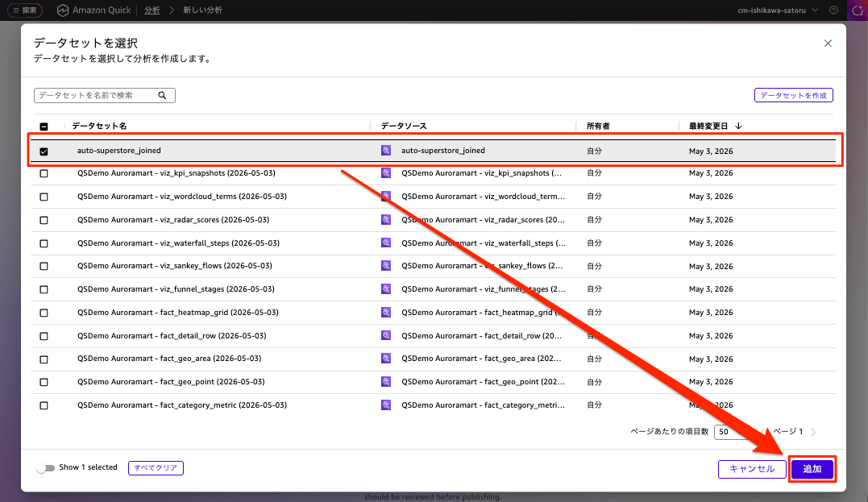This screenshot has height=502, width=868.
Task: Click the Amazon Quick logo
Action: [94, 10]
